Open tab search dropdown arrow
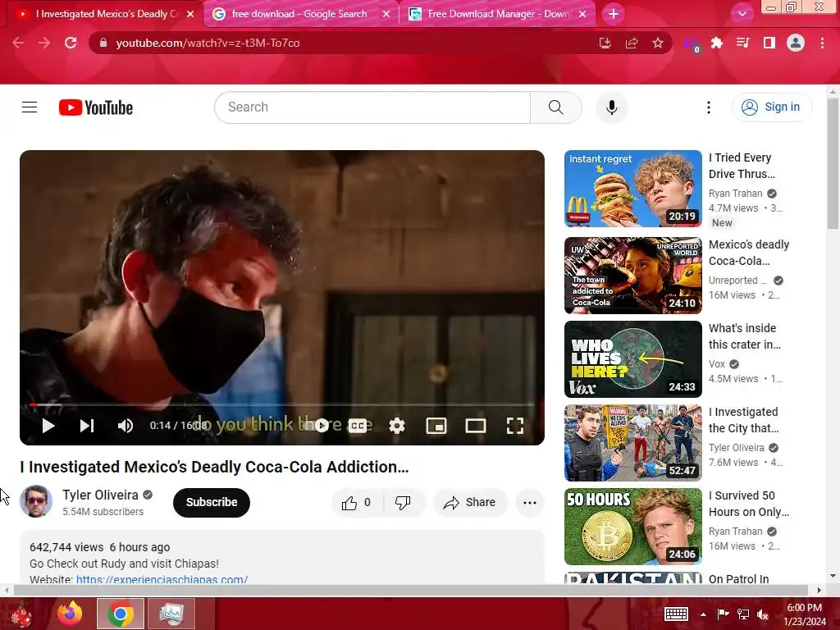Viewport: 840px width, 630px height. click(x=742, y=14)
